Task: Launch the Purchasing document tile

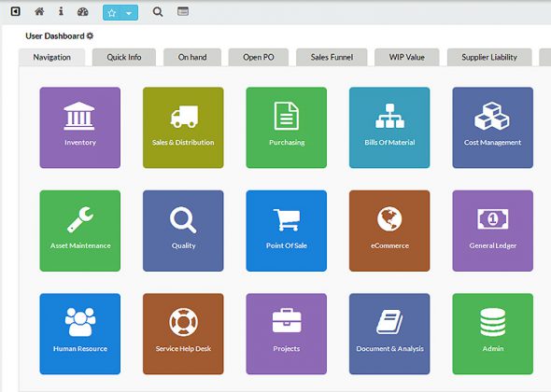Action: pos(287,128)
